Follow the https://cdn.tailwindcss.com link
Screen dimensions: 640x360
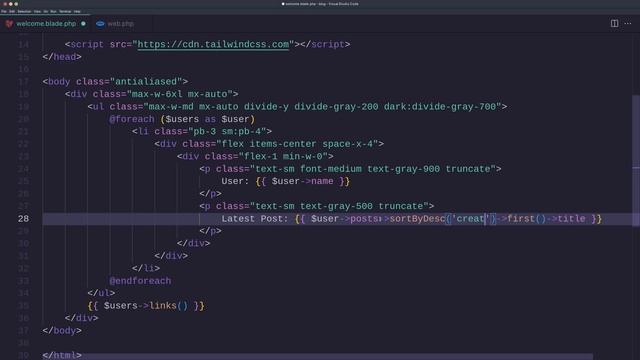click(x=213, y=44)
